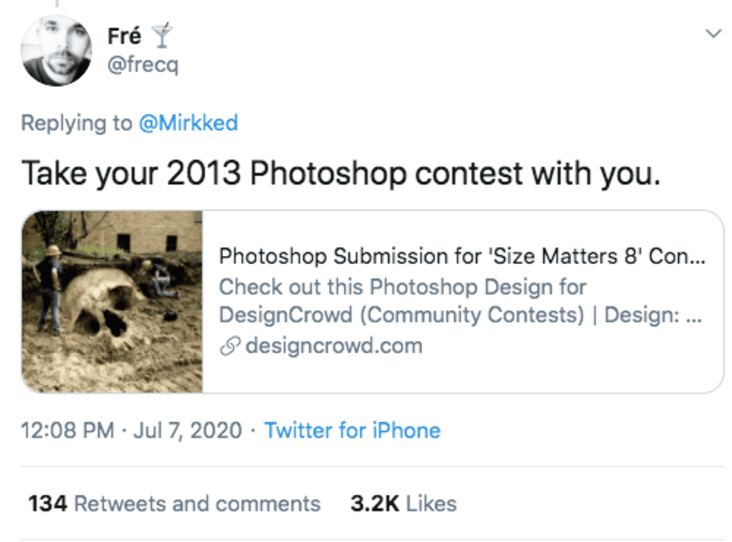
Task: Click the 'Replying to' label text
Action: coord(77,124)
